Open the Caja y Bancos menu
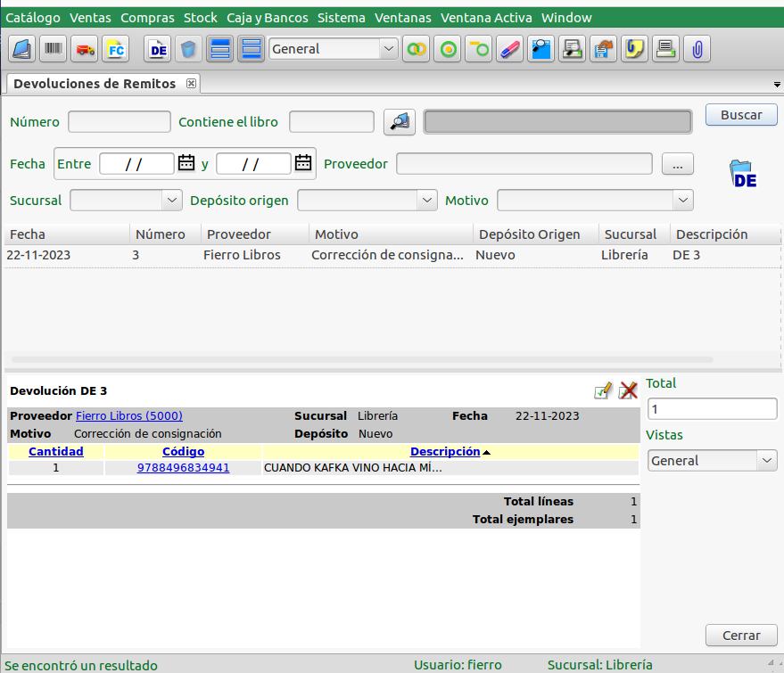This screenshot has width=784, height=673. pyautogui.click(x=268, y=18)
